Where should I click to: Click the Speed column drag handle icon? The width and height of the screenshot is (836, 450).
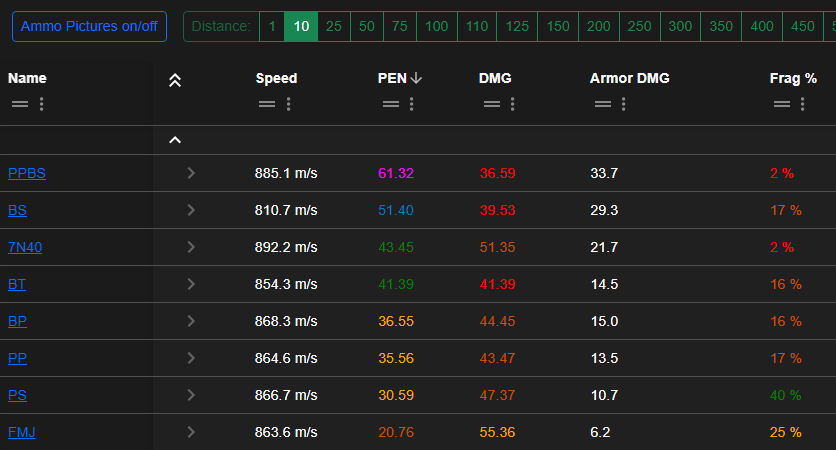[x=267, y=104]
